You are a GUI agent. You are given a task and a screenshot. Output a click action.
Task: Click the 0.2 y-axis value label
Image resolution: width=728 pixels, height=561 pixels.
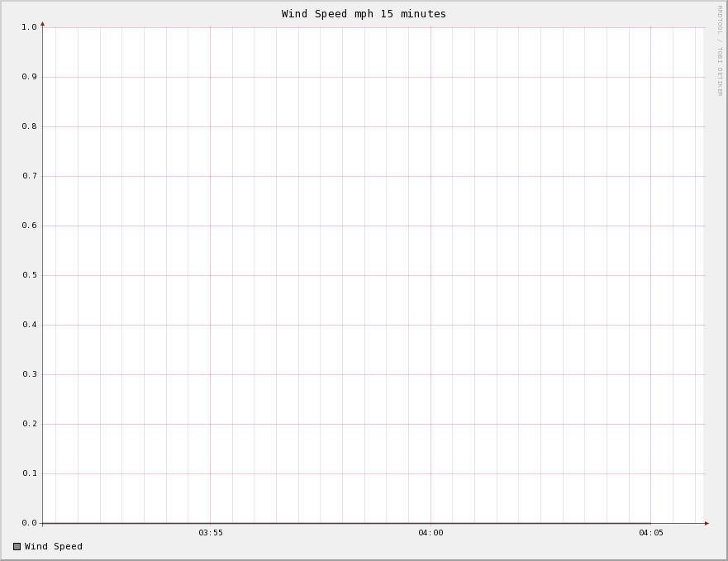tap(29, 424)
